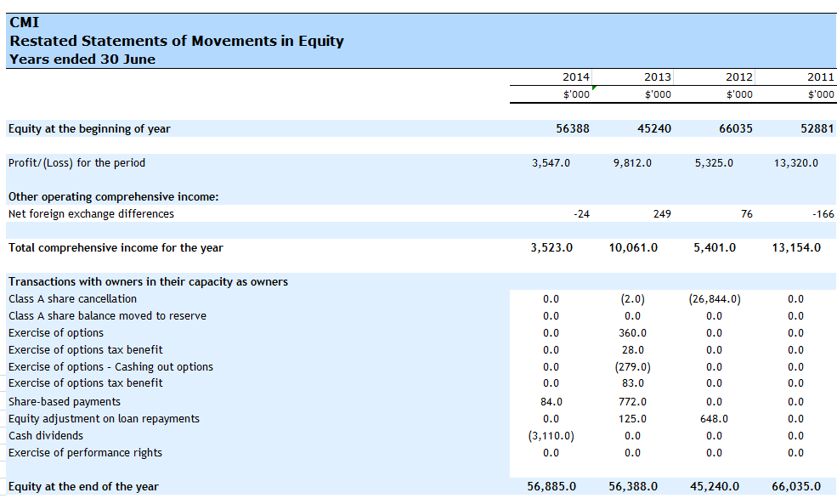Viewport: 837px width, 504px height.
Task: Click cashing out options value (279.0)
Action: point(632,367)
